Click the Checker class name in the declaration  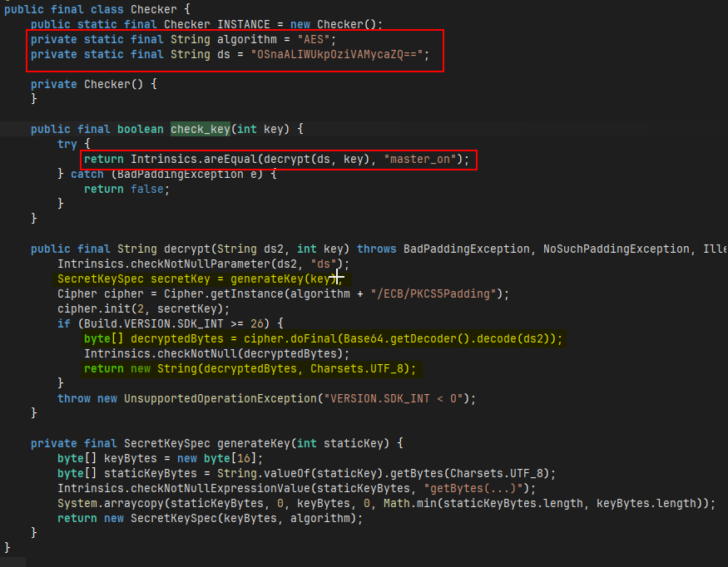click(153, 9)
